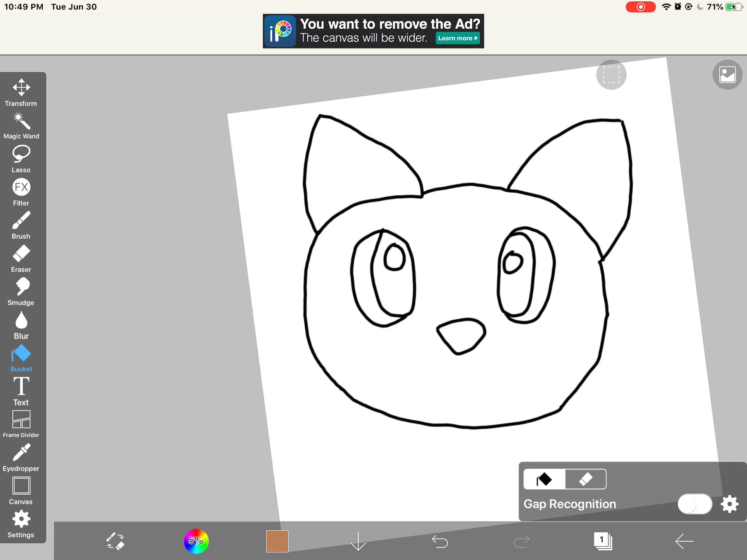The width and height of the screenshot is (747, 560).
Task: Tap the battery status indicator
Action: point(734,7)
